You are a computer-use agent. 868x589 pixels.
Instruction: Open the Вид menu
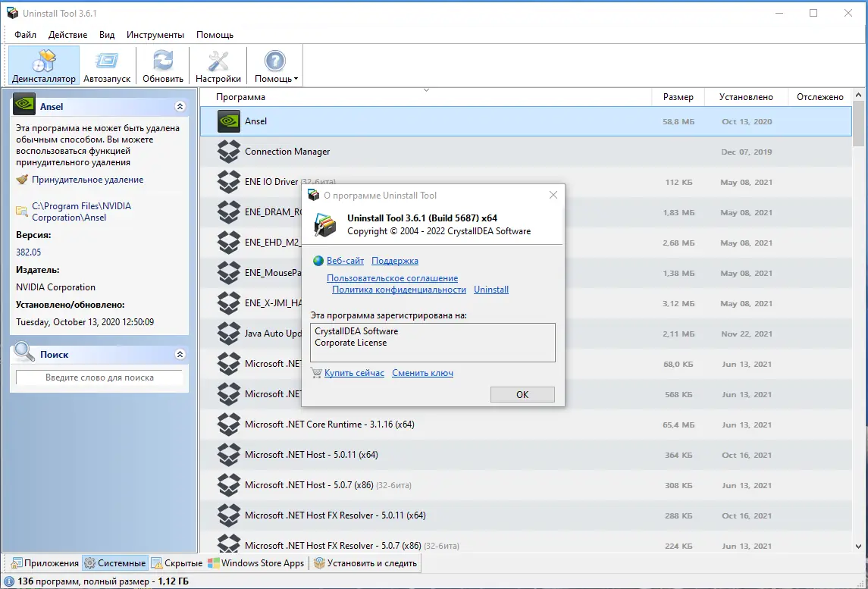(107, 35)
